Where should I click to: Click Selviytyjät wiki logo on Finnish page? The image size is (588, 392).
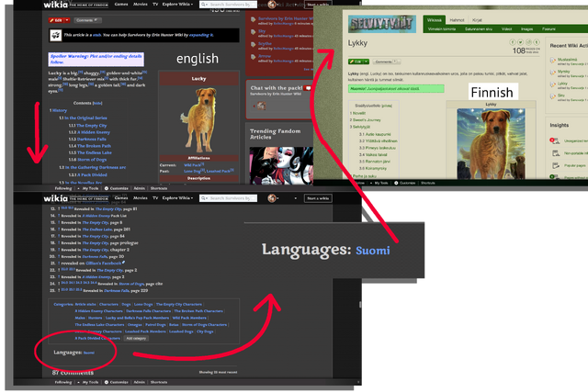382,24
